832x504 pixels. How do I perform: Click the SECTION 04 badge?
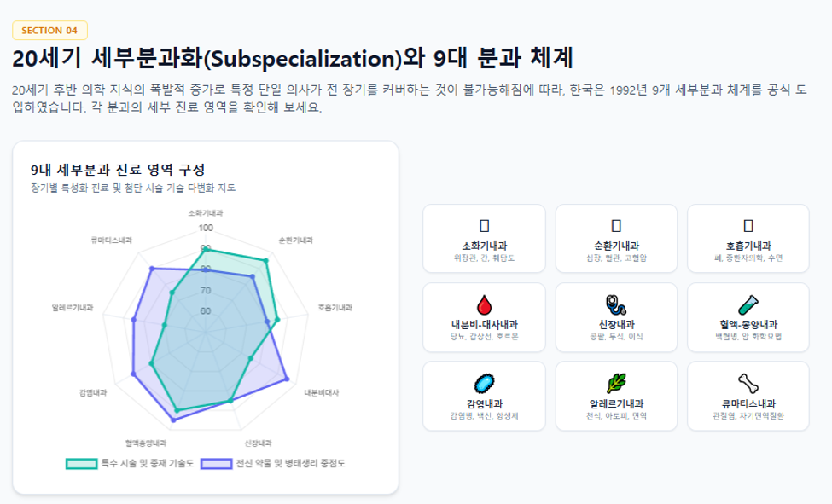click(49, 30)
